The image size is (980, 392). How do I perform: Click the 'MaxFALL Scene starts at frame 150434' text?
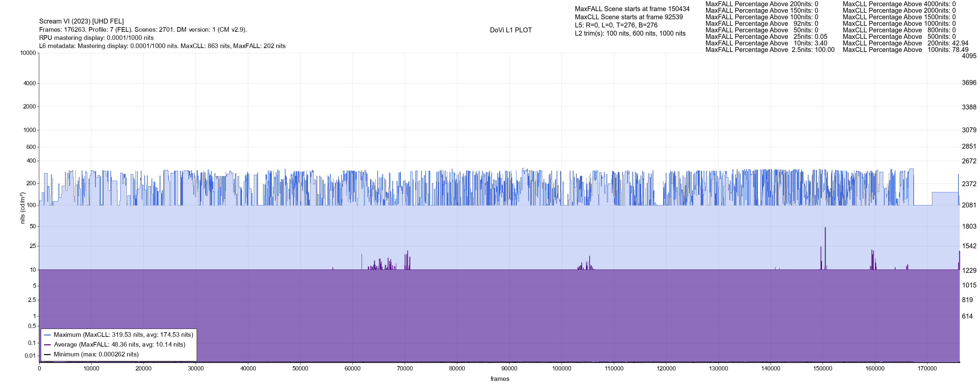click(x=632, y=9)
